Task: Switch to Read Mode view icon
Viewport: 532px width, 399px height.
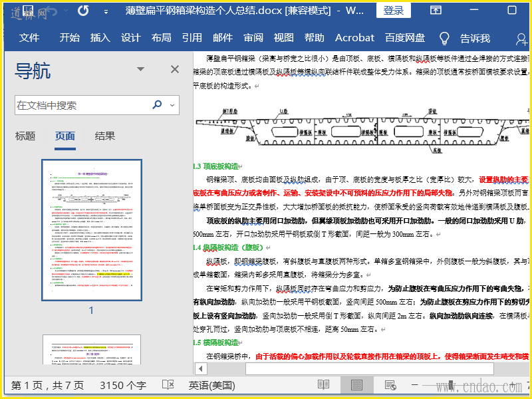Action: point(323,385)
